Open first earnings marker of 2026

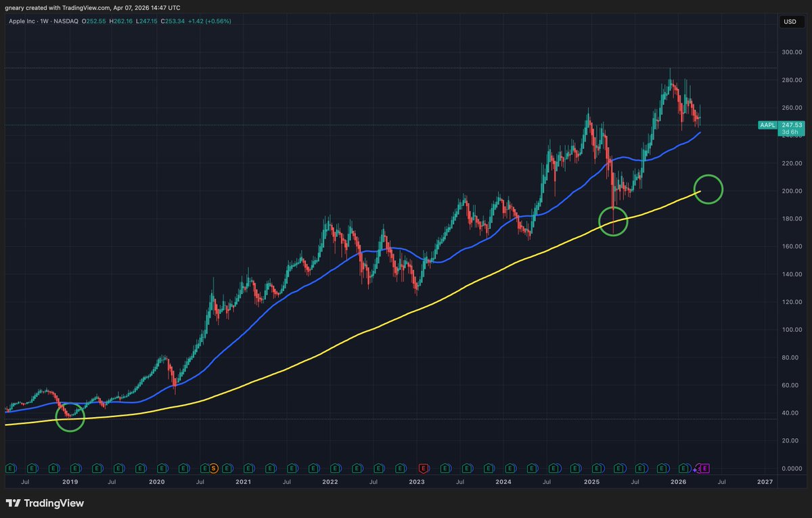(683, 468)
